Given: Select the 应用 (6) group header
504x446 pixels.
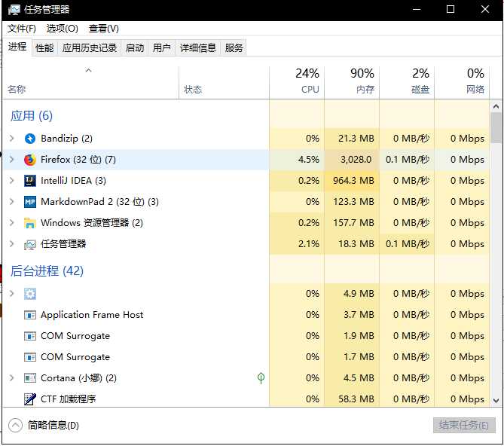Looking at the screenshot, I should point(31,116).
